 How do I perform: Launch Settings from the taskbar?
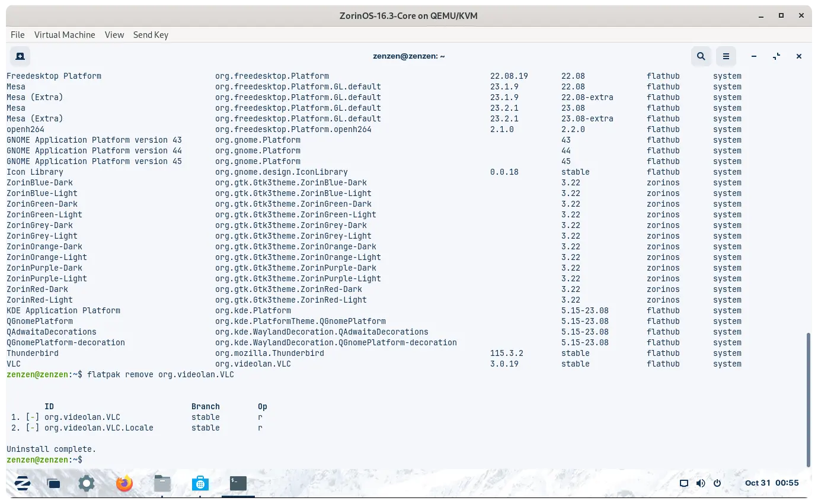click(x=87, y=483)
